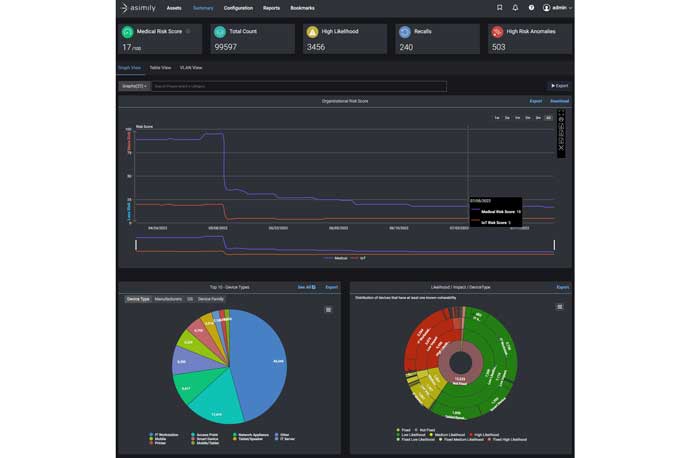Screen dimensions: 690x458
Task: Click the Download link for risk score
Action: (x=559, y=101)
